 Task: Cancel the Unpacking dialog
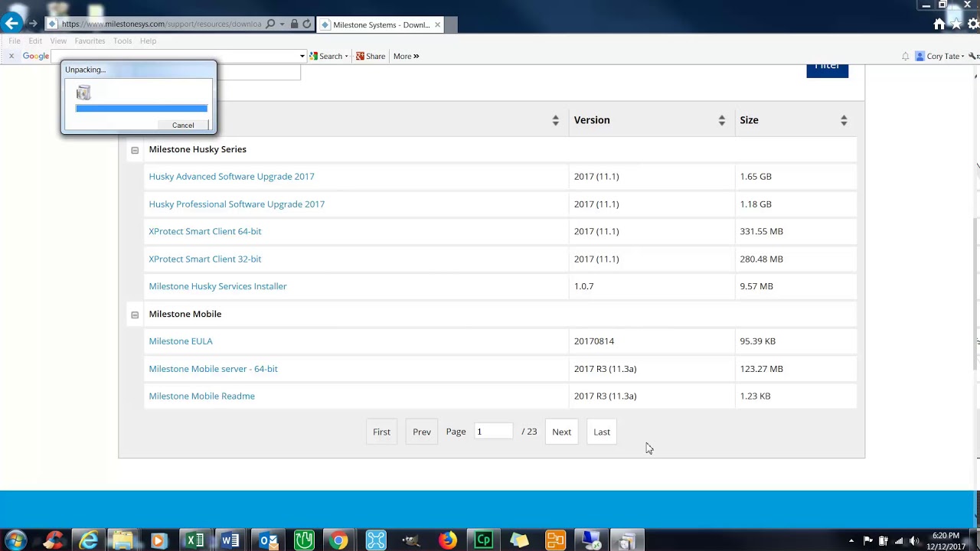(183, 126)
